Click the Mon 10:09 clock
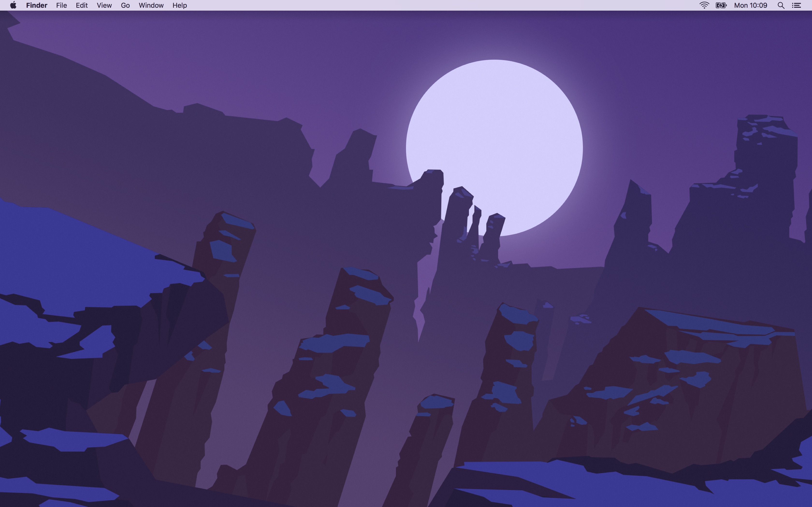Viewport: 812px width, 507px height. point(751,5)
